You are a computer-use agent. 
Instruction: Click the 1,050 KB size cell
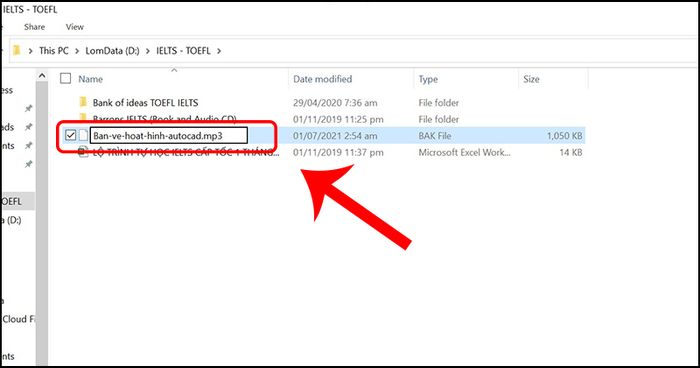(x=564, y=136)
